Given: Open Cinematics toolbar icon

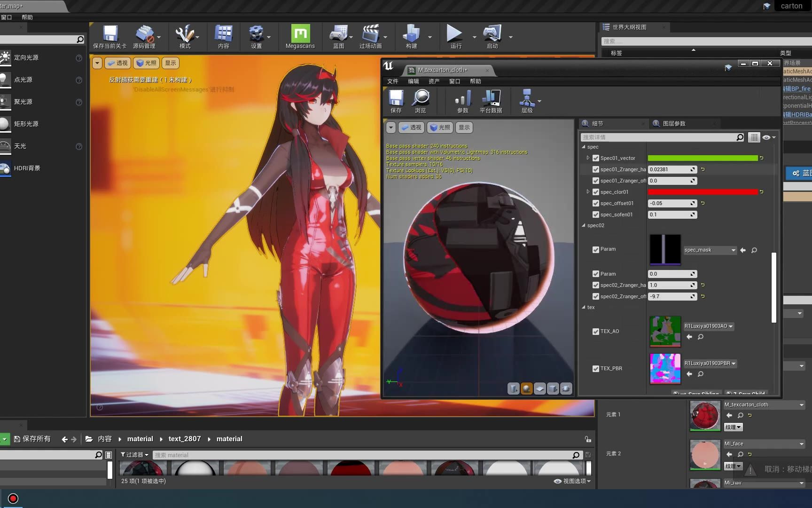Looking at the screenshot, I should [x=370, y=37].
